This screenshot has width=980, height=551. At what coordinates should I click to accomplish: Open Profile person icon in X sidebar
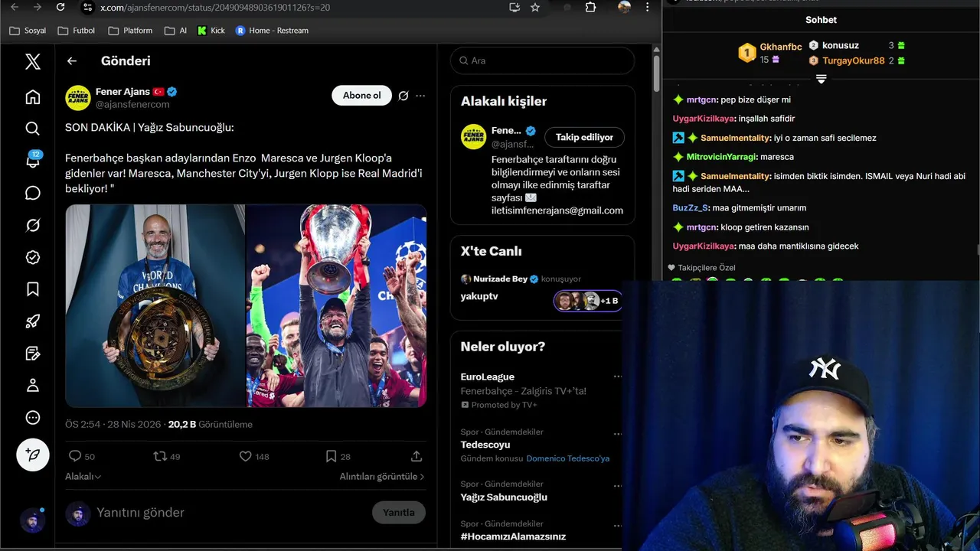click(x=32, y=386)
